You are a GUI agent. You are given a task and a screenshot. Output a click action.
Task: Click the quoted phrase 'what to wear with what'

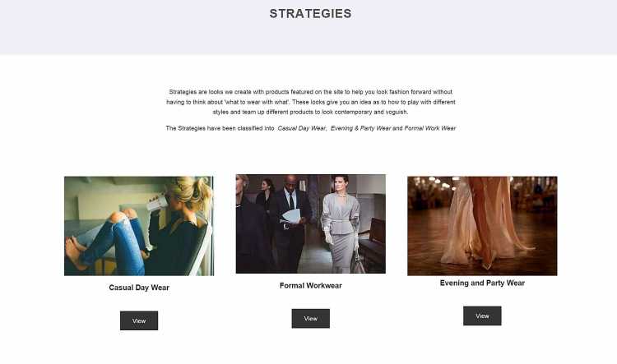click(257, 102)
